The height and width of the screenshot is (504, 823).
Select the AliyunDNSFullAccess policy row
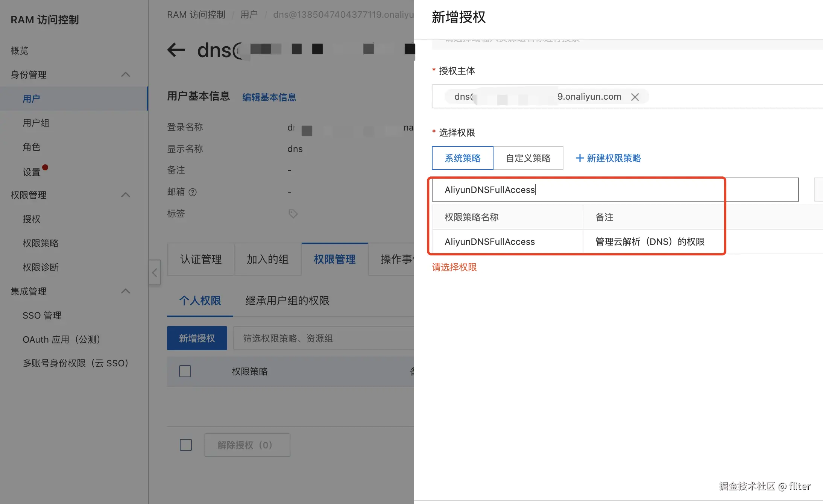[x=490, y=241]
